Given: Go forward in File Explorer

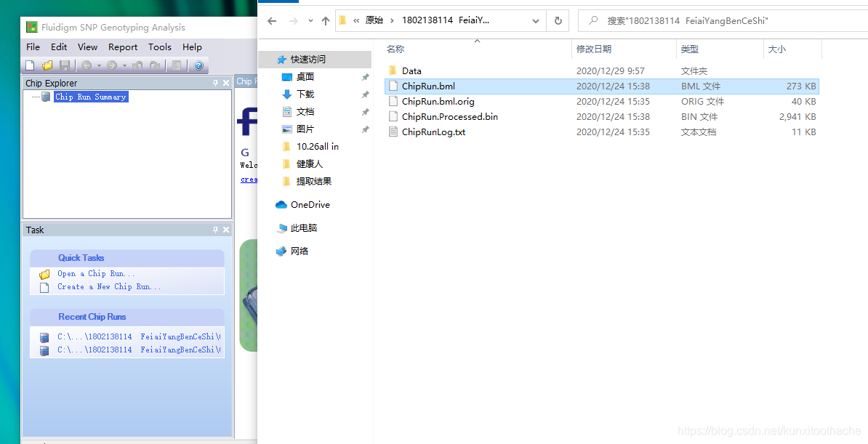Looking at the screenshot, I should pos(294,21).
